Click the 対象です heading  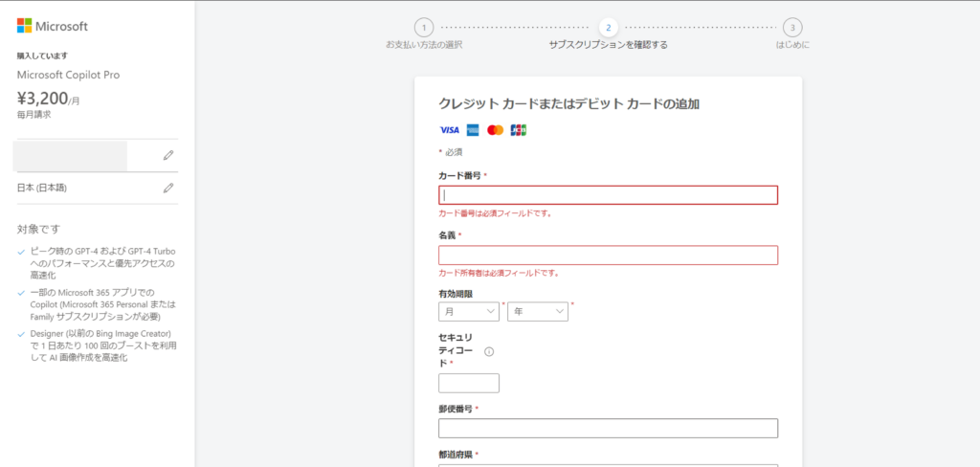pyautogui.click(x=38, y=229)
